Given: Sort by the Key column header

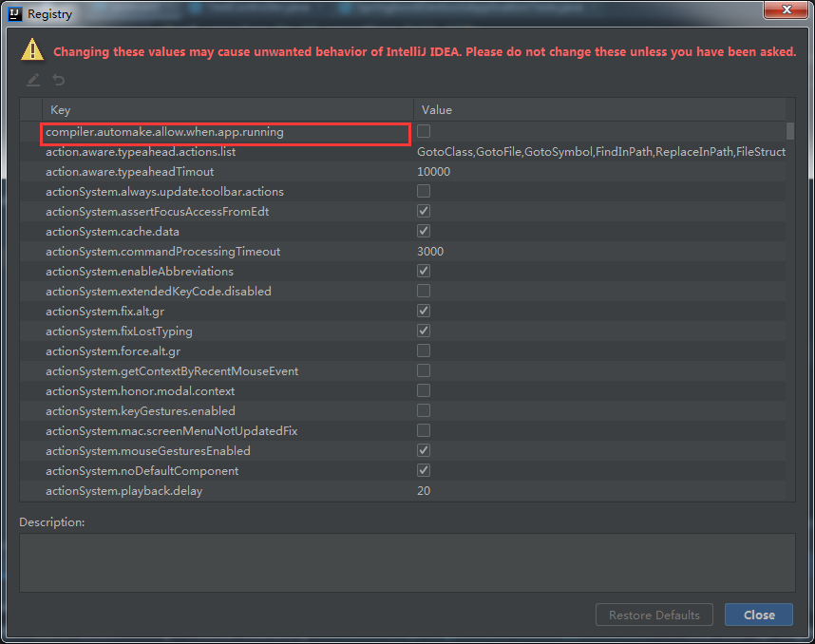Looking at the screenshot, I should [228, 109].
